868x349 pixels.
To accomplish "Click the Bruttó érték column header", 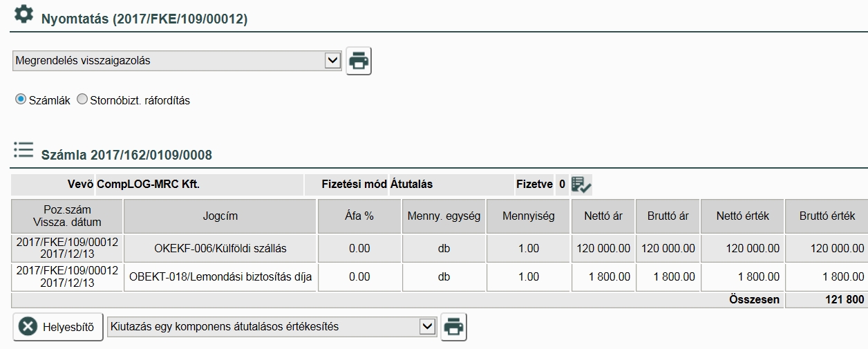I will [x=827, y=216].
